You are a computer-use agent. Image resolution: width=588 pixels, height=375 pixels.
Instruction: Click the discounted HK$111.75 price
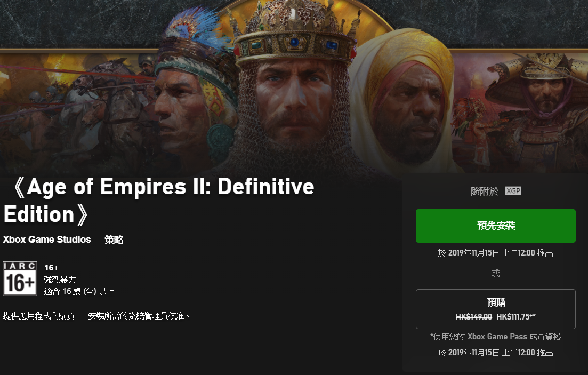516,317
